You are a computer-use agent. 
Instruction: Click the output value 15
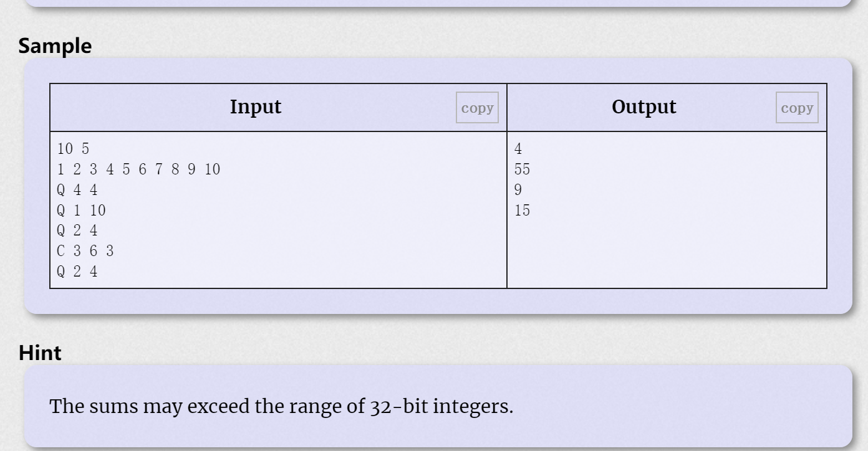pos(523,210)
